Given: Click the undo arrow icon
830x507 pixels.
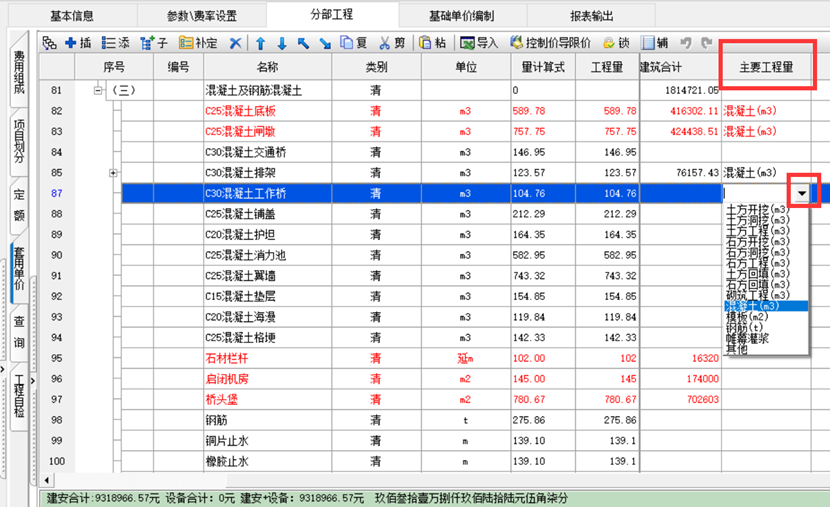Looking at the screenshot, I should [686, 43].
